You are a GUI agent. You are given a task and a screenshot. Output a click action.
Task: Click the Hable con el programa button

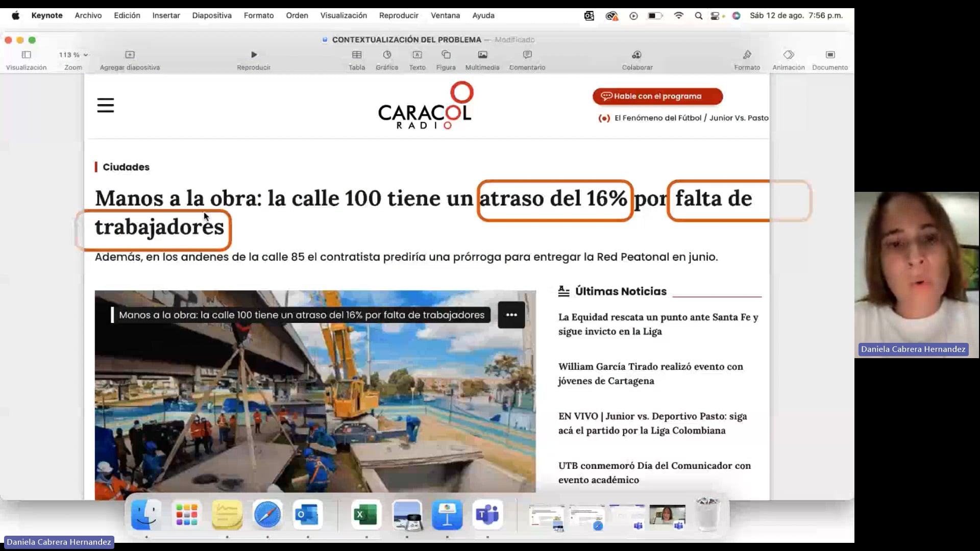[657, 96]
